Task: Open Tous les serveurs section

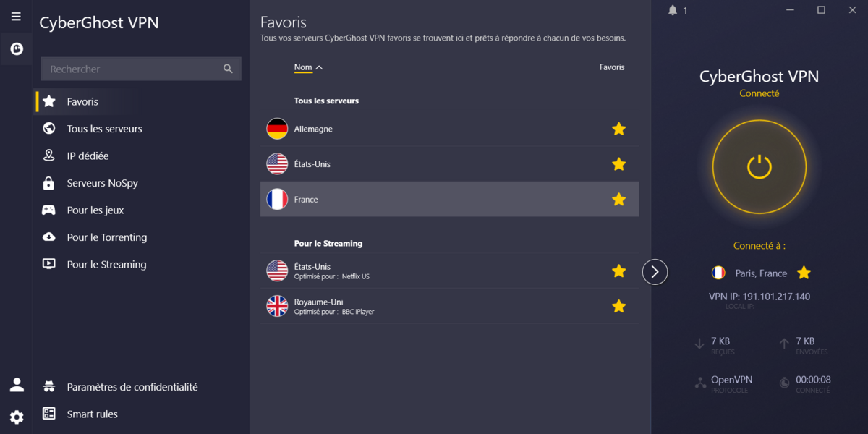Action: 104,129
